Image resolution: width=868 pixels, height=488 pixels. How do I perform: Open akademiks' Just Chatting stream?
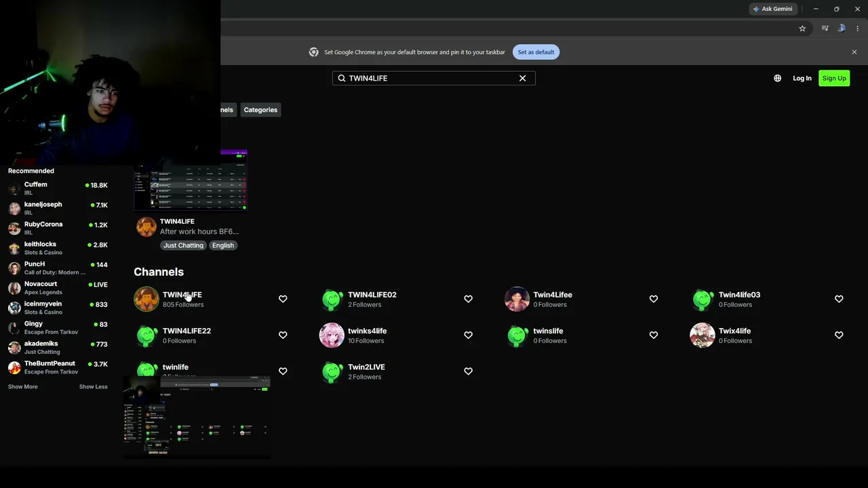tap(58, 347)
